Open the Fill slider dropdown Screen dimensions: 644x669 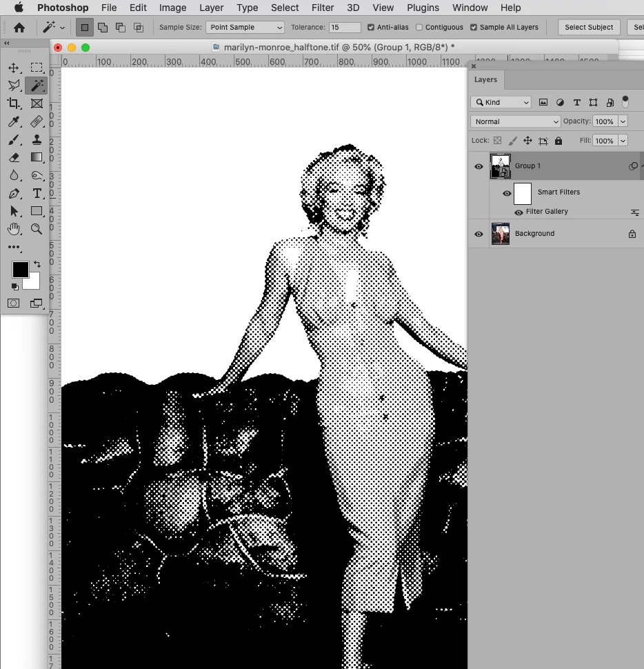coord(623,141)
